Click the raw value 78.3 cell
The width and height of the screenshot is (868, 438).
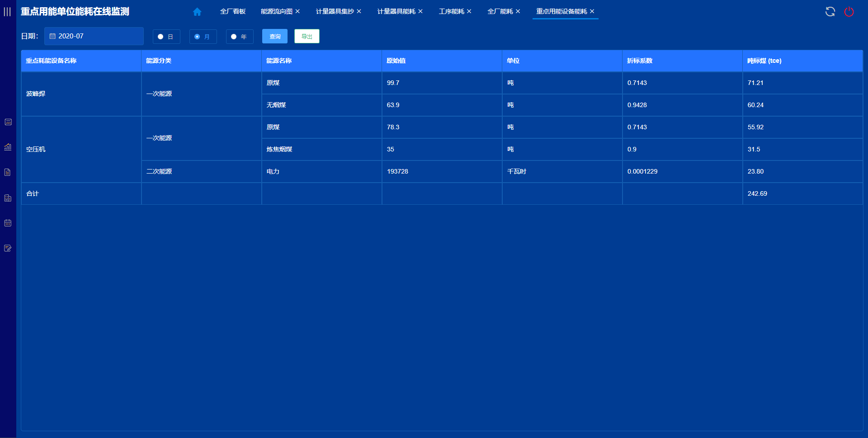click(x=442, y=127)
